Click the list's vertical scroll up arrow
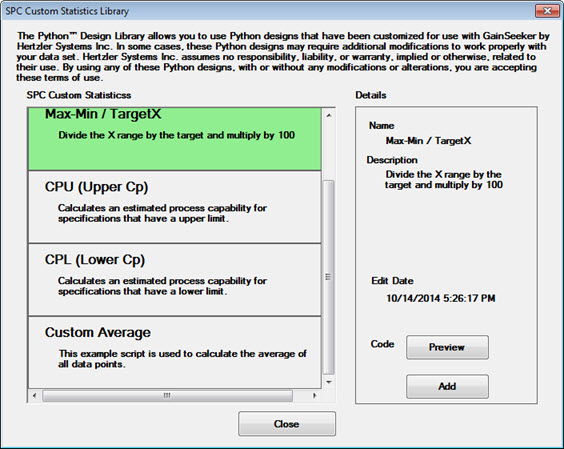Viewport: 564px width, 449px height. pos(328,115)
